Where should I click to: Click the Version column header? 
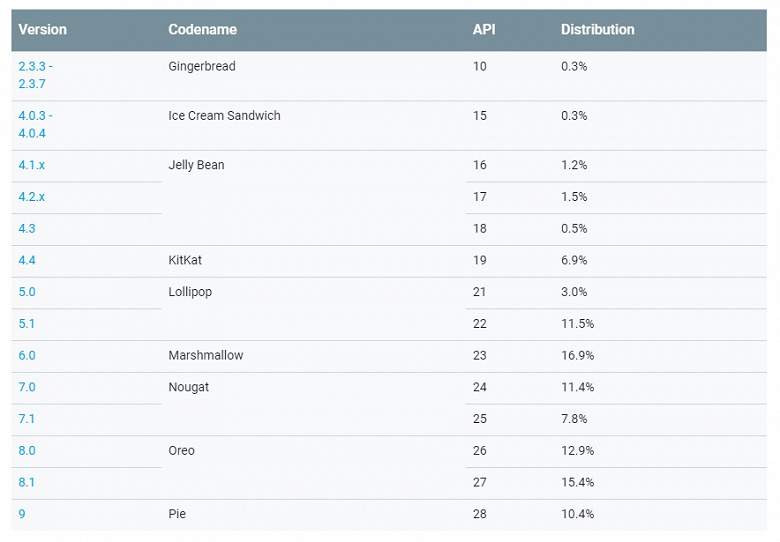[x=43, y=30]
